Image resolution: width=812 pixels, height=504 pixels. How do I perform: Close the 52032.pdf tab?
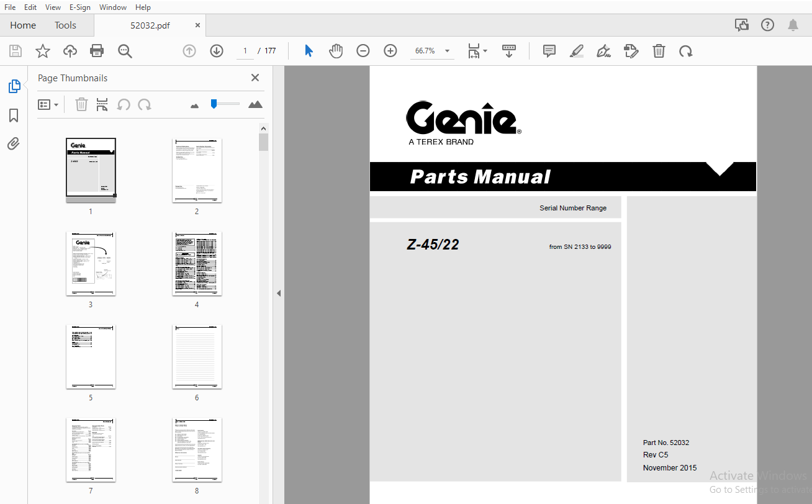[197, 25]
